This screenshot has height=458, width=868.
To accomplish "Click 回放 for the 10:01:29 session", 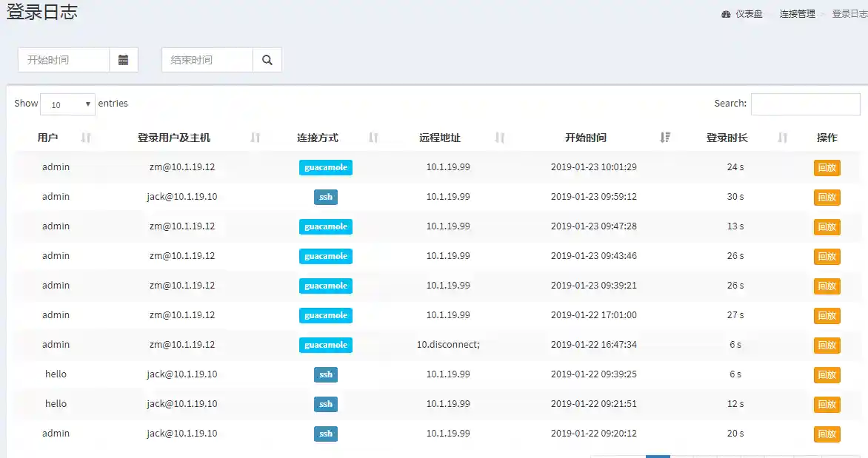I will click(827, 168).
